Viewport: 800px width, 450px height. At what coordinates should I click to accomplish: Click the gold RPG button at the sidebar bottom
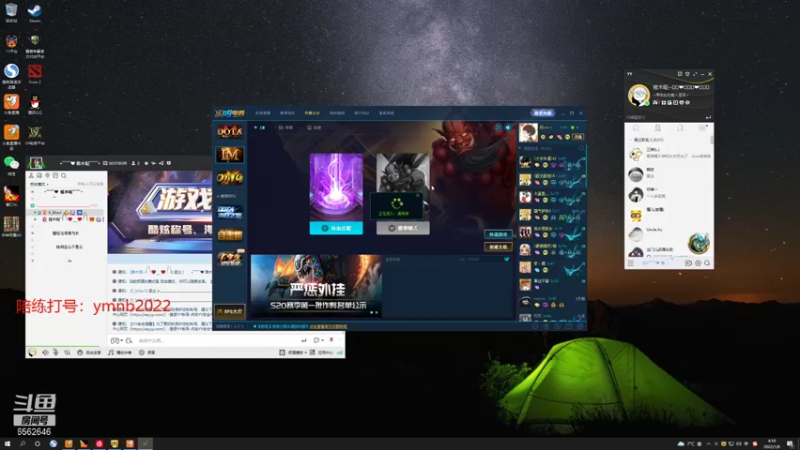[x=230, y=311]
